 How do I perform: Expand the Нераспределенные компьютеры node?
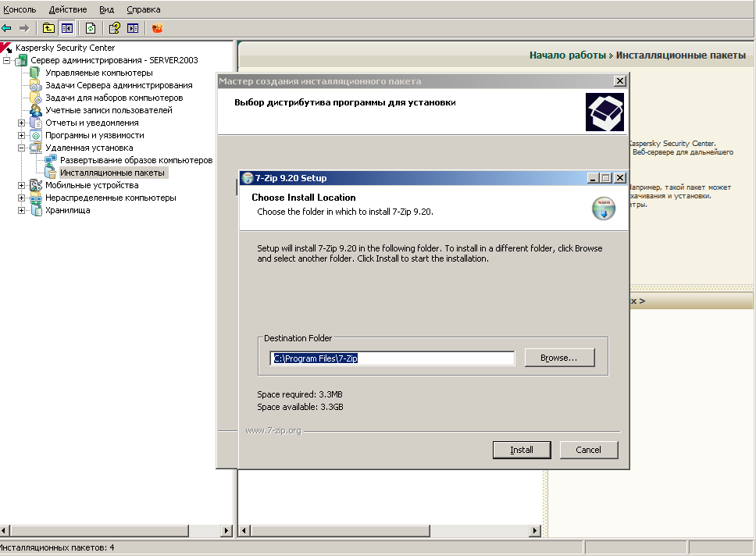(21, 198)
